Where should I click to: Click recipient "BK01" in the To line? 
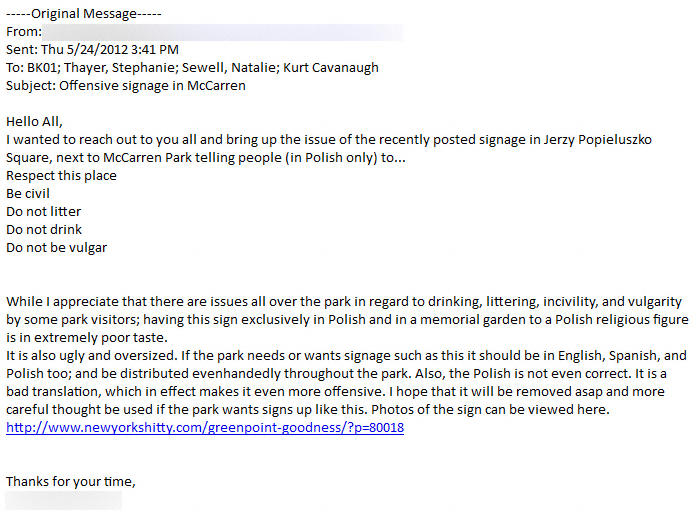[43, 68]
